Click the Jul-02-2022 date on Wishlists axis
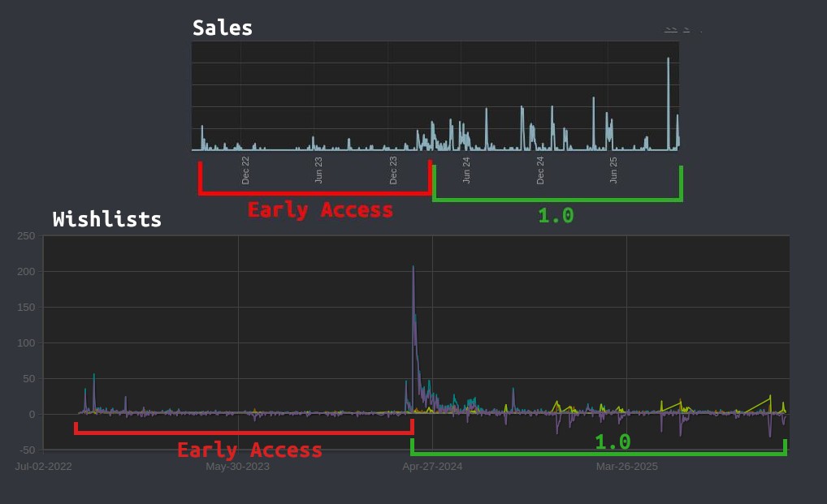The height and width of the screenshot is (504, 827). (x=43, y=467)
